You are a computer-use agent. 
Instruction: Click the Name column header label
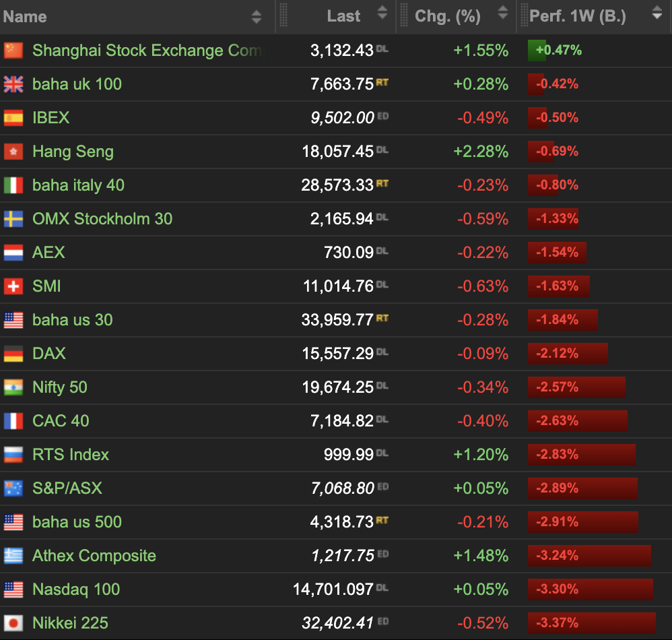pyautogui.click(x=25, y=17)
